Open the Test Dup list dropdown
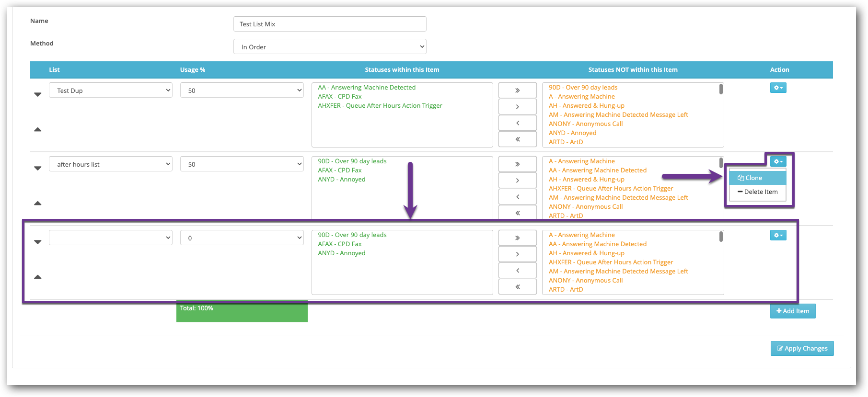868x397 pixels. coord(111,91)
